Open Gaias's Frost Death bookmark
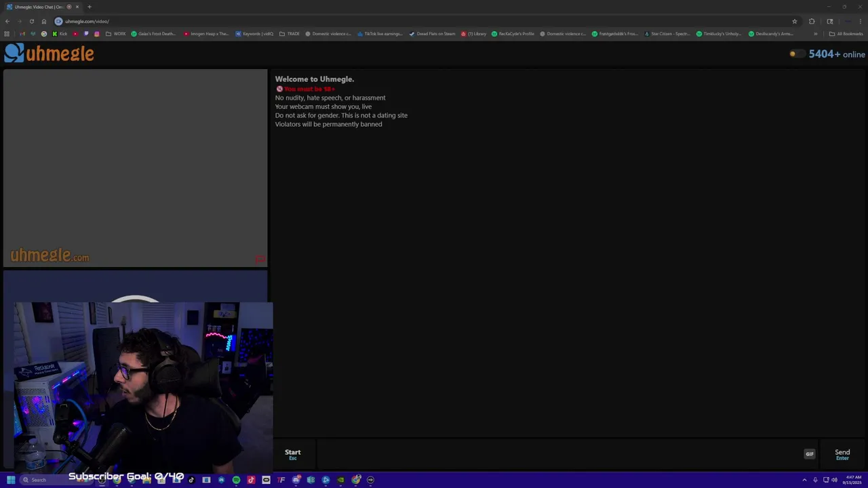The width and height of the screenshot is (868, 488). (x=153, y=34)
